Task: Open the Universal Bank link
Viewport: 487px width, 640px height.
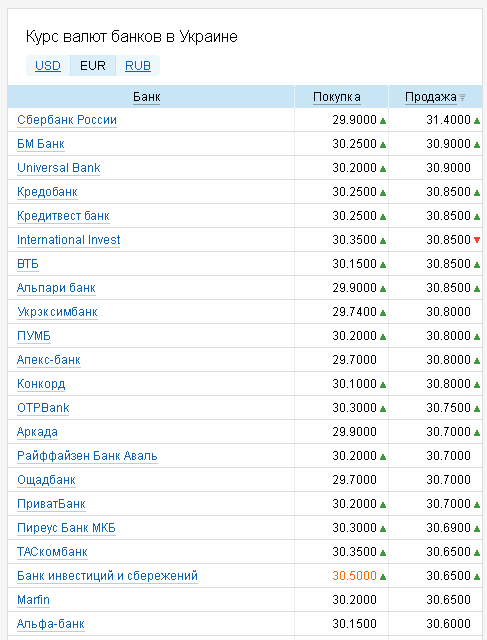Action: (x=59, y=168)
